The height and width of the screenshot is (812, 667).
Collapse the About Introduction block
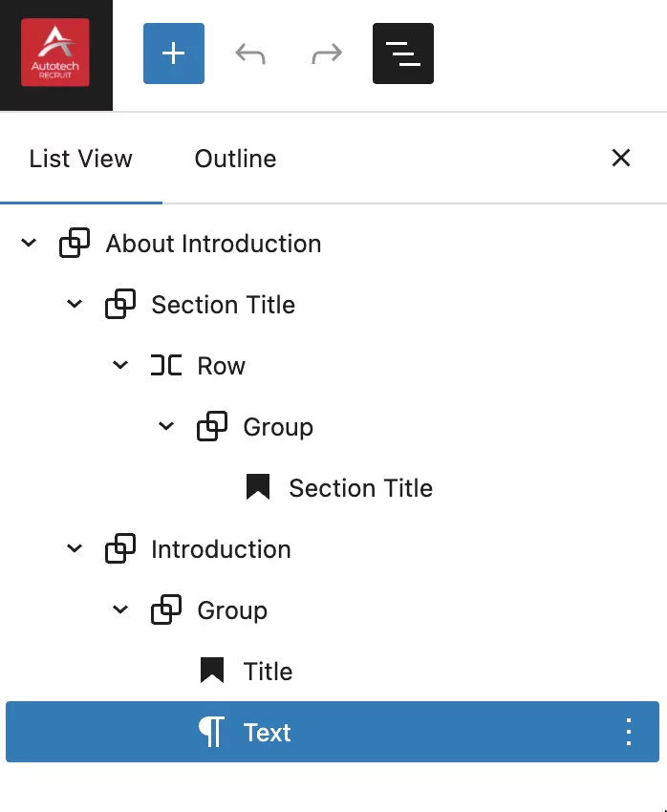pos(29,244)
